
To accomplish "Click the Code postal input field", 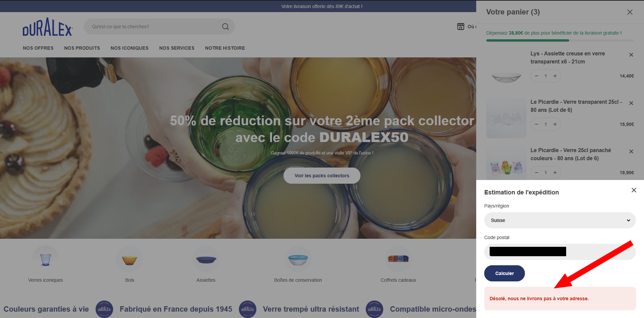I will [560, 252].
